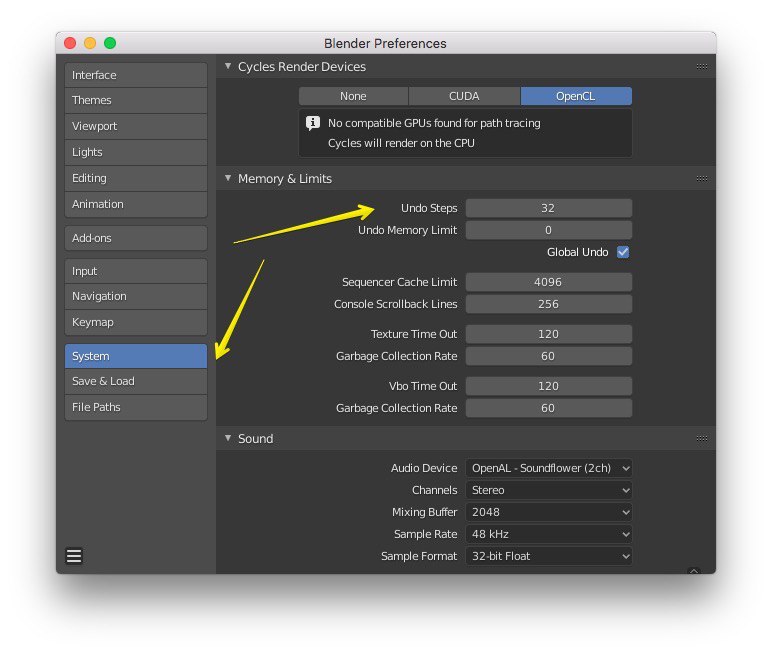Select CUDA as Cycles render device

coord(464,96)
